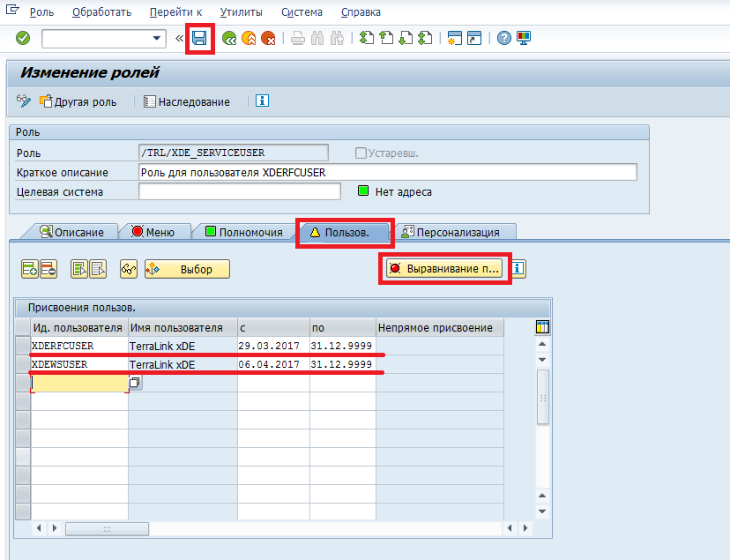Open Help via blue question mark icon
This screenshot has height=560, width=730.
[x=504, y=38]
